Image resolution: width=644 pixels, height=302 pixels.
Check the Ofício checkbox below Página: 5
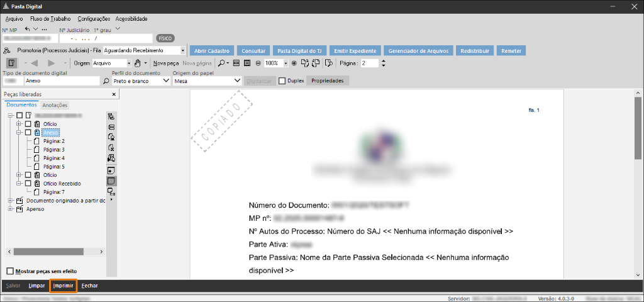tap(28, 175)
